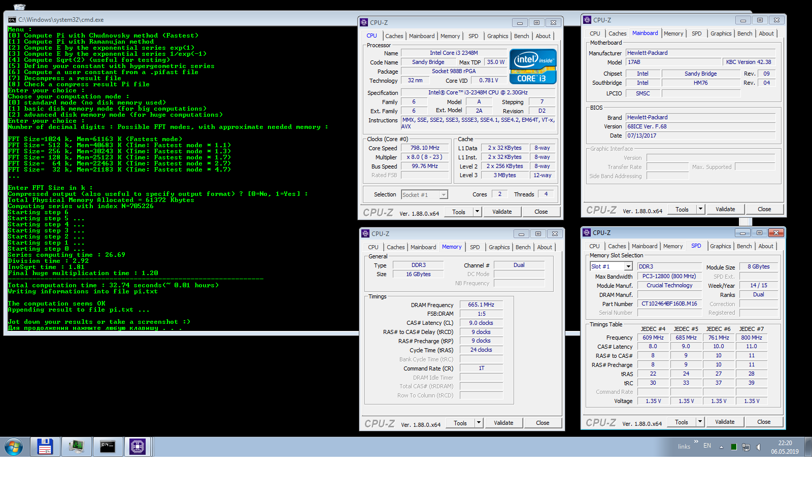The height and width of the screenshot is (504, 812).
Task: Click Close button in Mainboard window
Action: [764, 209]
